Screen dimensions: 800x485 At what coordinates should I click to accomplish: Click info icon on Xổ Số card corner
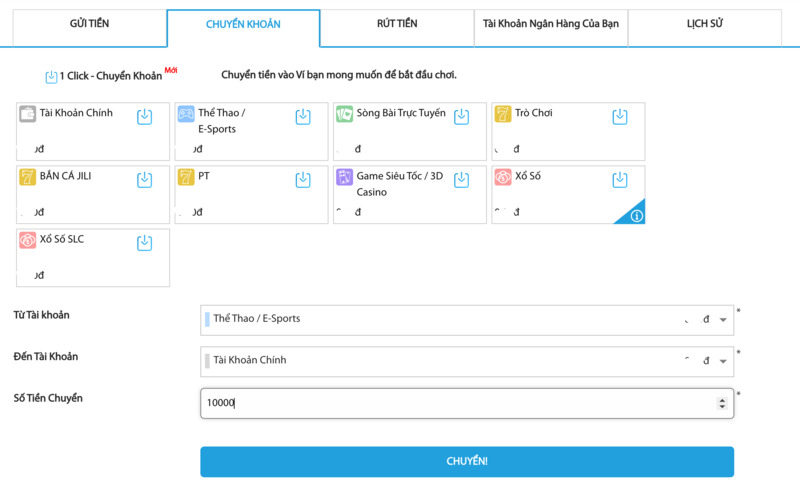pos(636,215)
